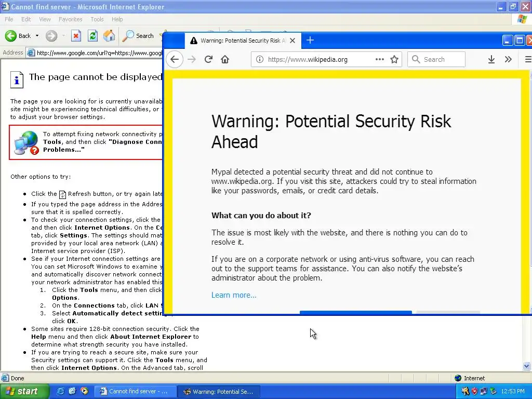Viewport: 532px width, 399px height.
Task: Click the first system tray icon
Action: coord(465,392)
